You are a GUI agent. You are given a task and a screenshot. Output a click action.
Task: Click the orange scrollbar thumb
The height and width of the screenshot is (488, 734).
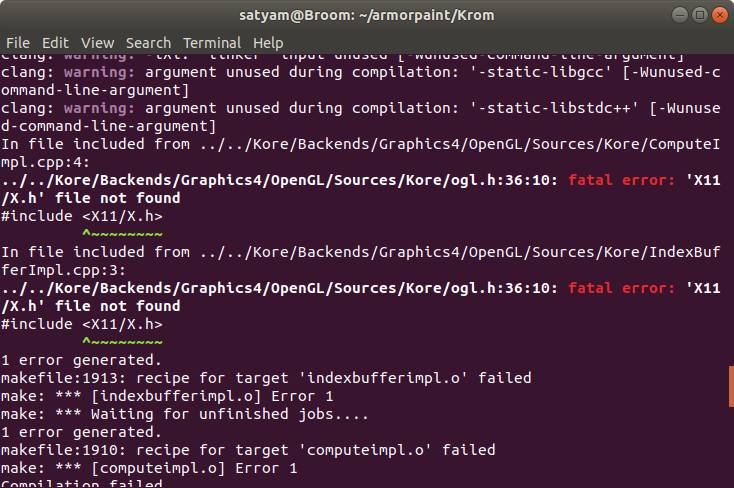point(731,386)
